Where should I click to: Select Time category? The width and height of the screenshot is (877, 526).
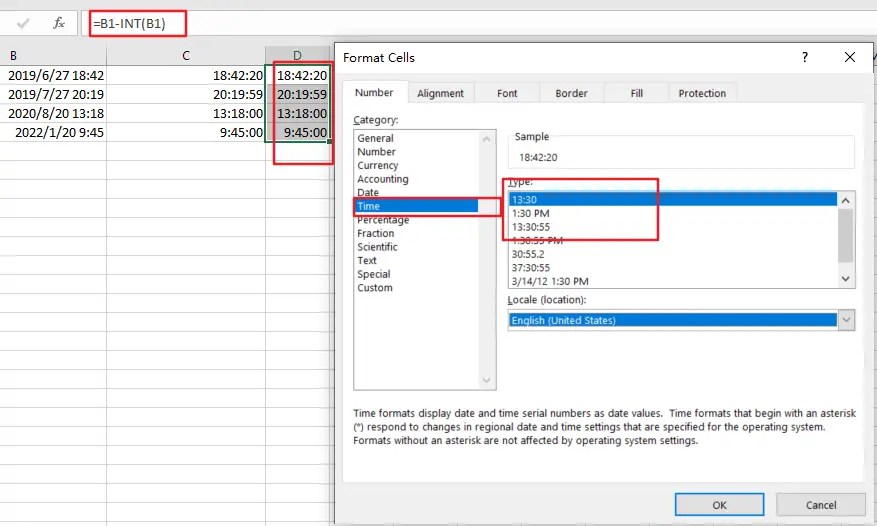(416, 206)
